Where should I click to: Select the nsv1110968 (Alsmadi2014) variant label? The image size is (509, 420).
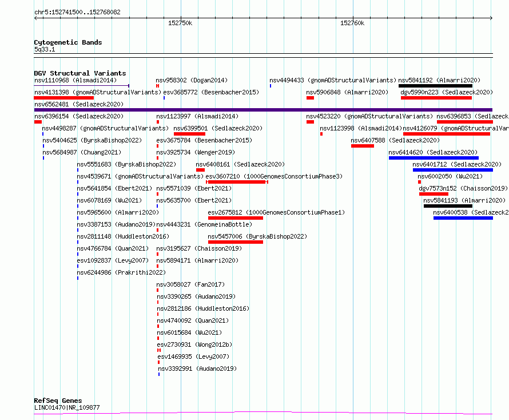pyautogui.click(x=75, y=80)
